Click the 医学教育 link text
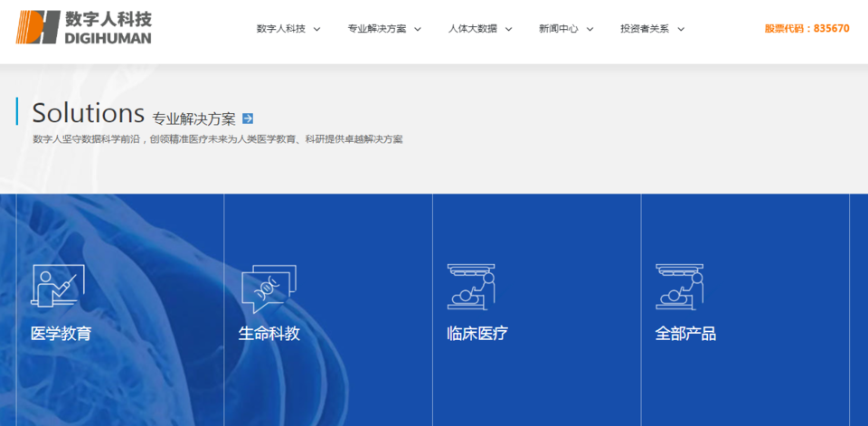The height and width of the screenshot is (426, 868). coord(61,333)
